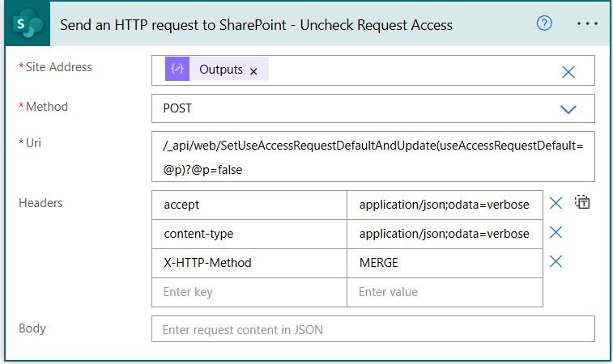Edit the MERGE header value

445,263
